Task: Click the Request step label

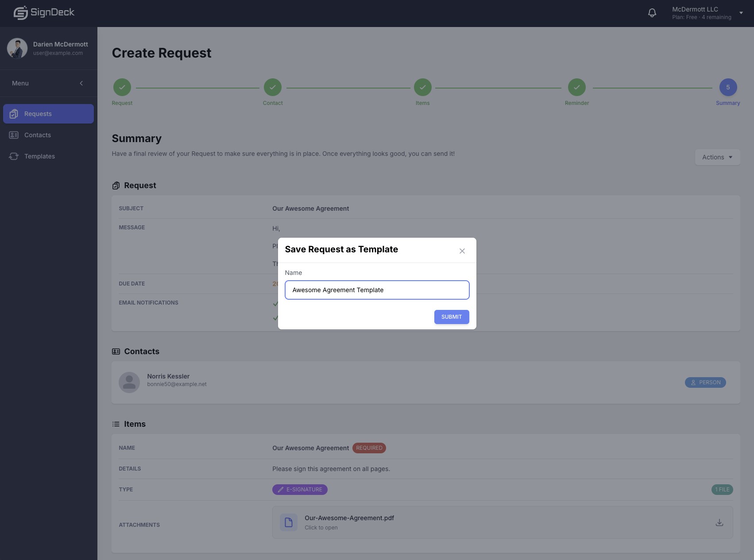Action: (x=122, y=103)
